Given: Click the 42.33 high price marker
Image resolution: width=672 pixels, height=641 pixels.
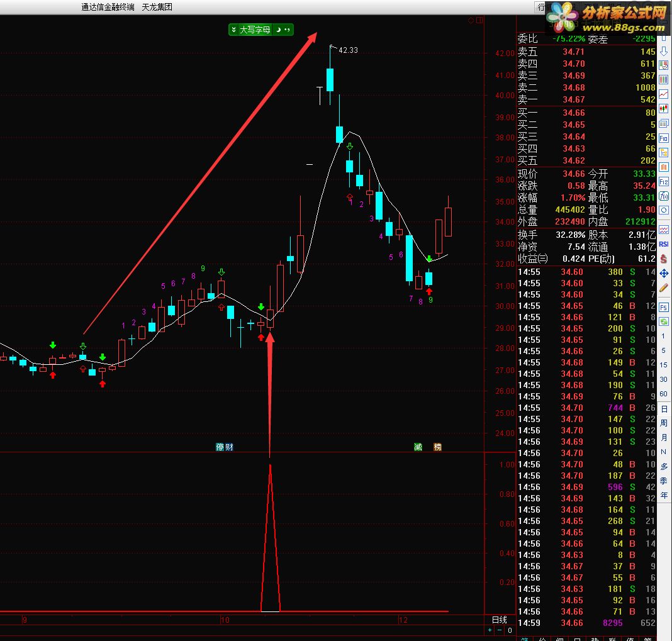Looking at the screenshot, I should point(348,50).
